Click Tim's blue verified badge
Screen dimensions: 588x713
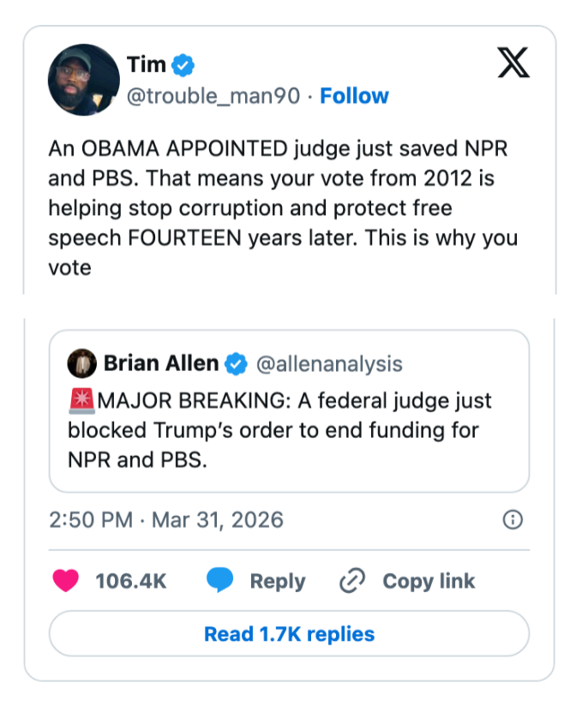[x=183, y=63]
